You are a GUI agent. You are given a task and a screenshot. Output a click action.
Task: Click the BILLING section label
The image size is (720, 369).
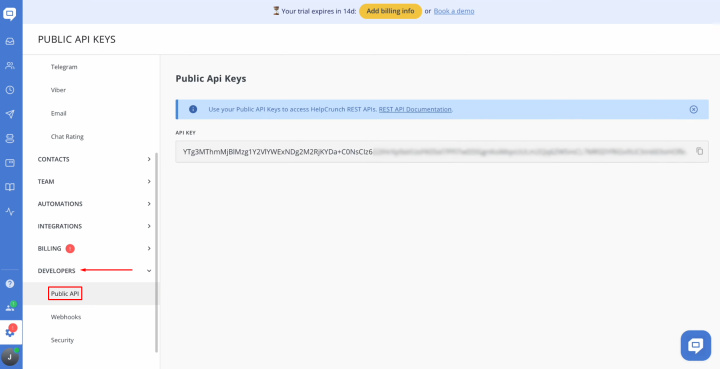pos(49,248)
